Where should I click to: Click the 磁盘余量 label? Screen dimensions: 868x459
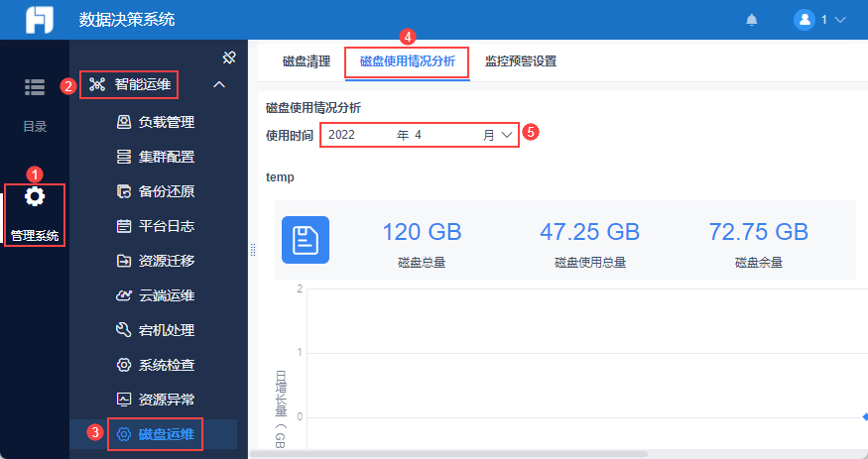(x=759, y=263)
